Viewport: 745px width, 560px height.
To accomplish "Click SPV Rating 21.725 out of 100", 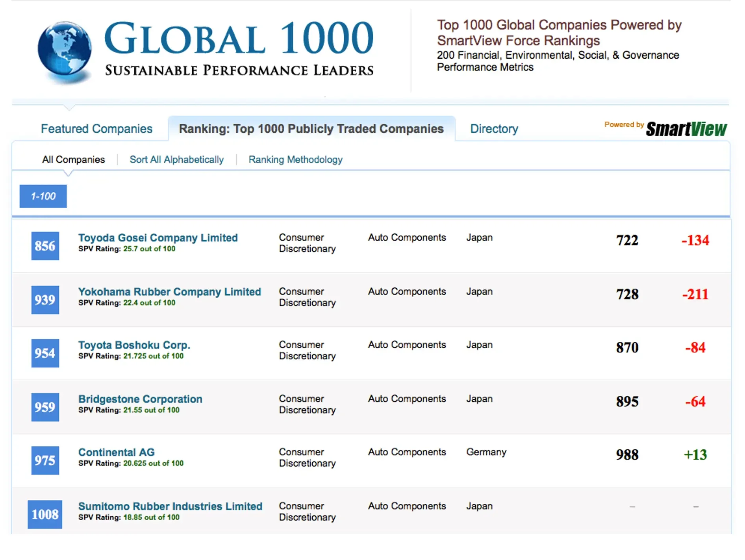I will (x=131, y=356).
